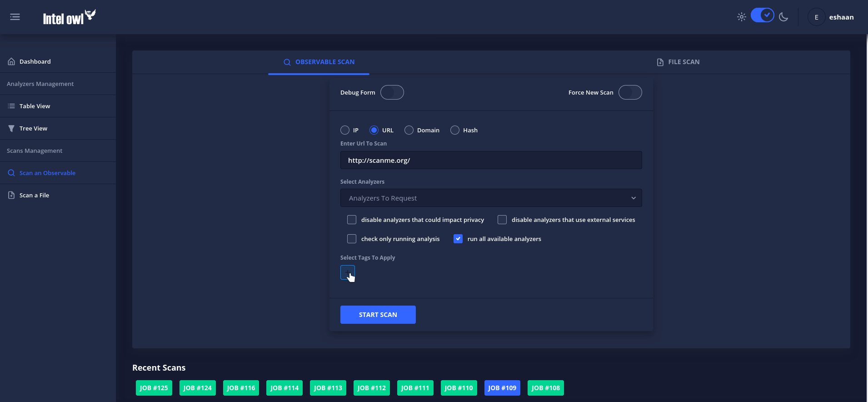The image size is (868, 402).
Task: Click the plus icon to add tags
Action: (347, 272)
